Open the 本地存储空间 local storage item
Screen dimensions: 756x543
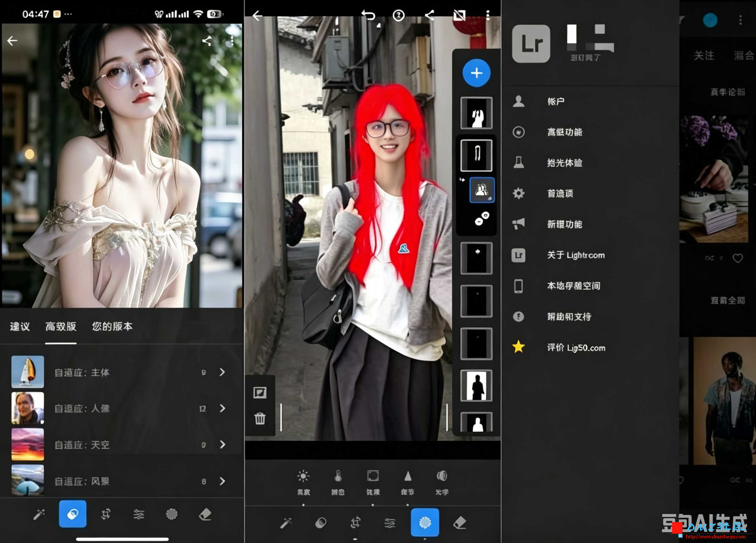590,286
